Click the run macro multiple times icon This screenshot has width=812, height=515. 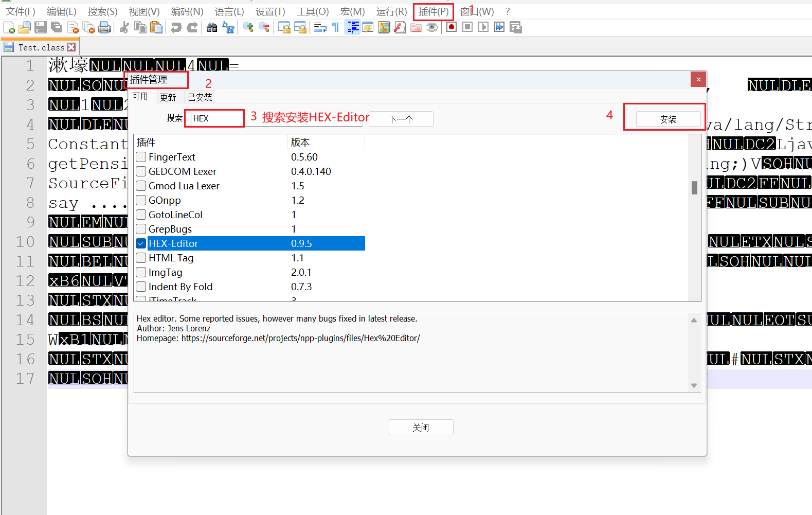[499, 27]
